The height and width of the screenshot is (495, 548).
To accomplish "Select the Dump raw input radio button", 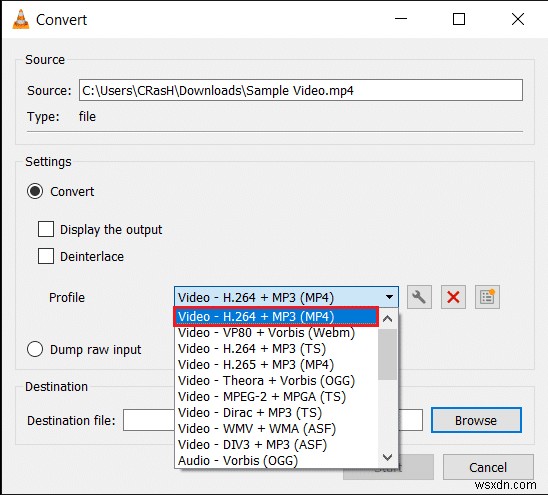I will pyautogui.click(x=35, y=349).
